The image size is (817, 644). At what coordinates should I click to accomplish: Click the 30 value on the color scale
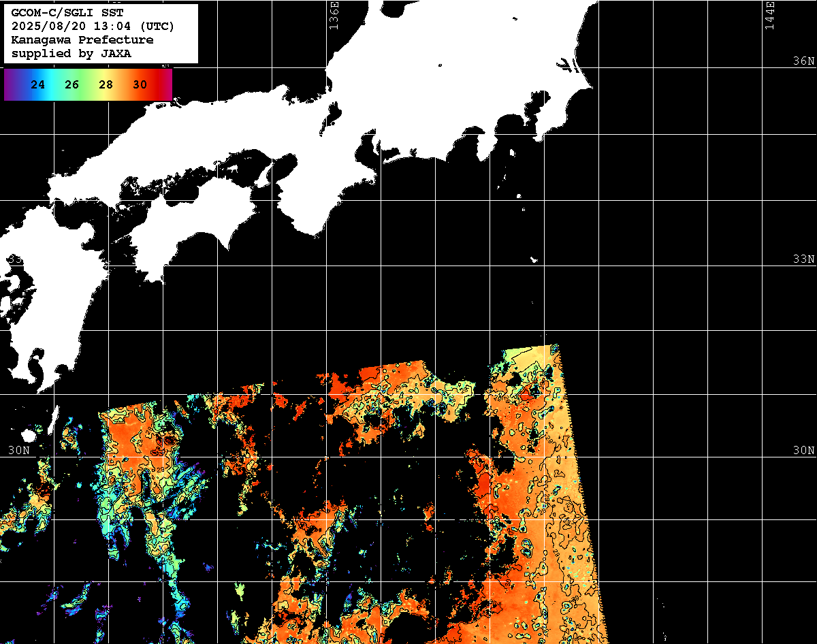pos(140,85)
